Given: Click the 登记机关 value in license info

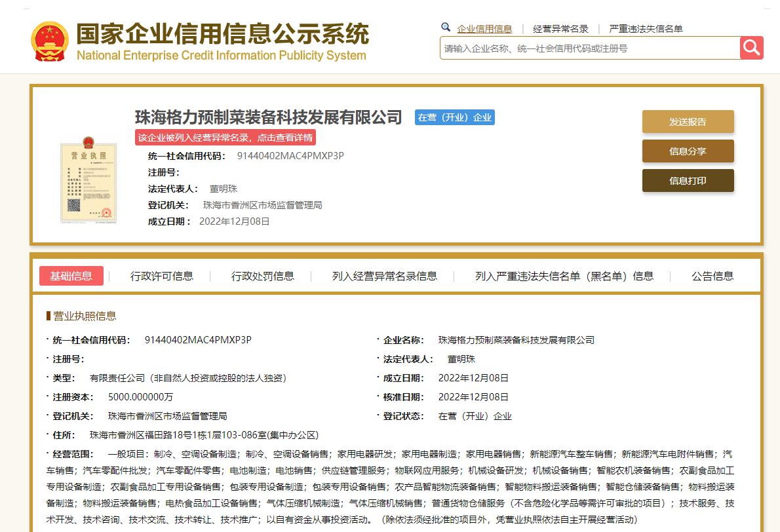Looking at the screenshot, I should tap(167, 415).
